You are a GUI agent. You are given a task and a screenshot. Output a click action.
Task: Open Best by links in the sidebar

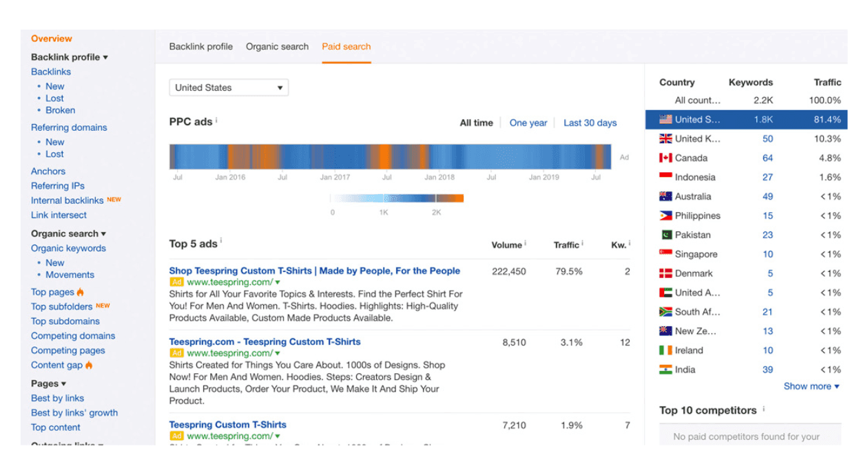point(57,398)
